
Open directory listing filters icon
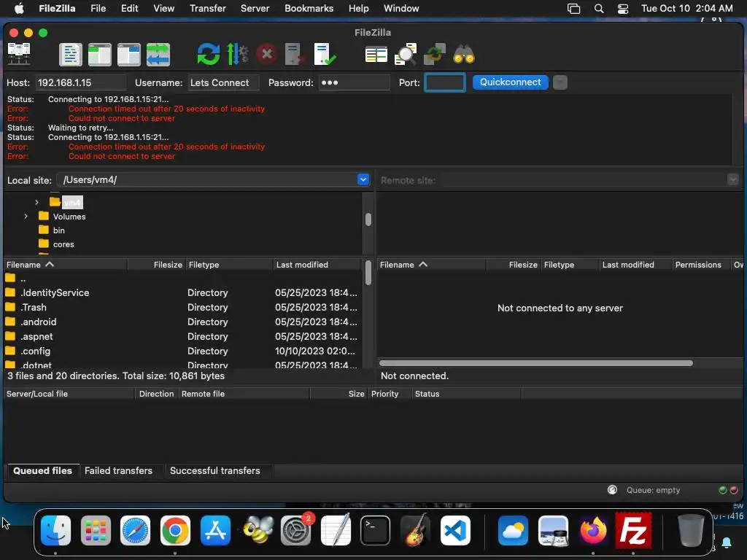376,55
